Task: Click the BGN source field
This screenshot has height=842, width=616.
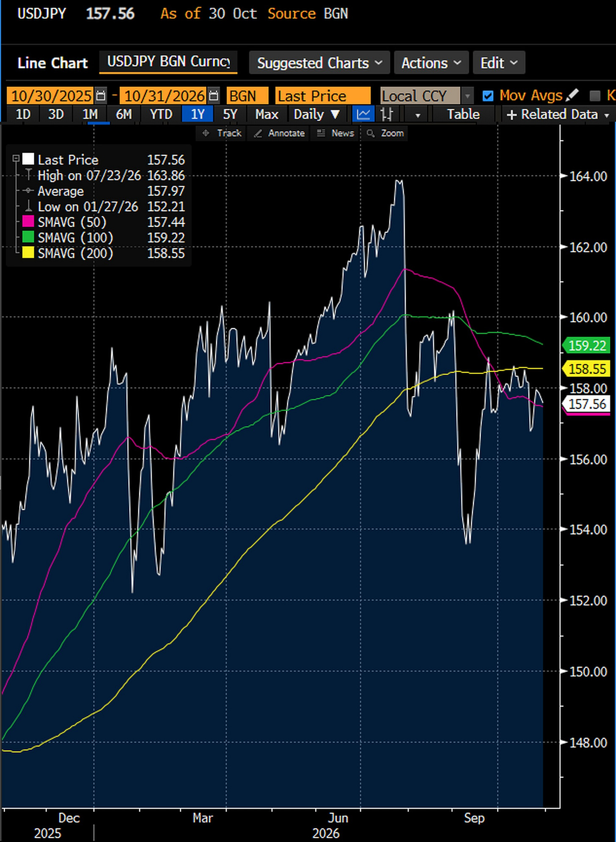Action: (247, 96)
